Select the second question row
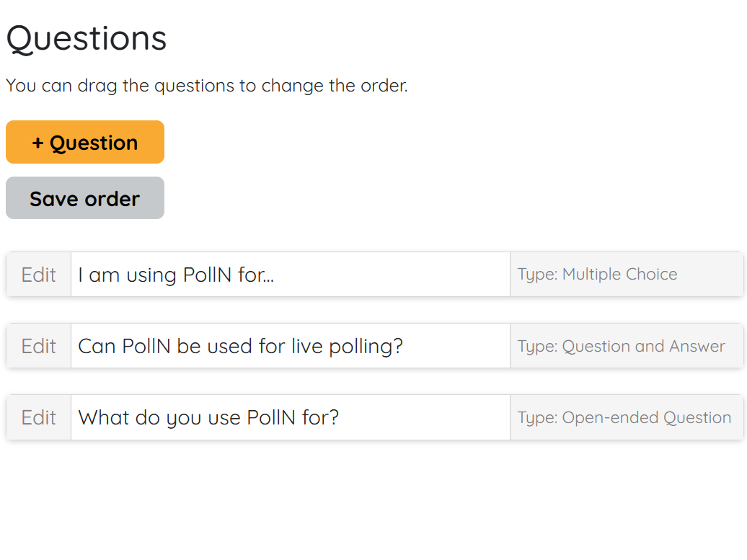Viewport: 747px width, 560px height. click(373, 346)
